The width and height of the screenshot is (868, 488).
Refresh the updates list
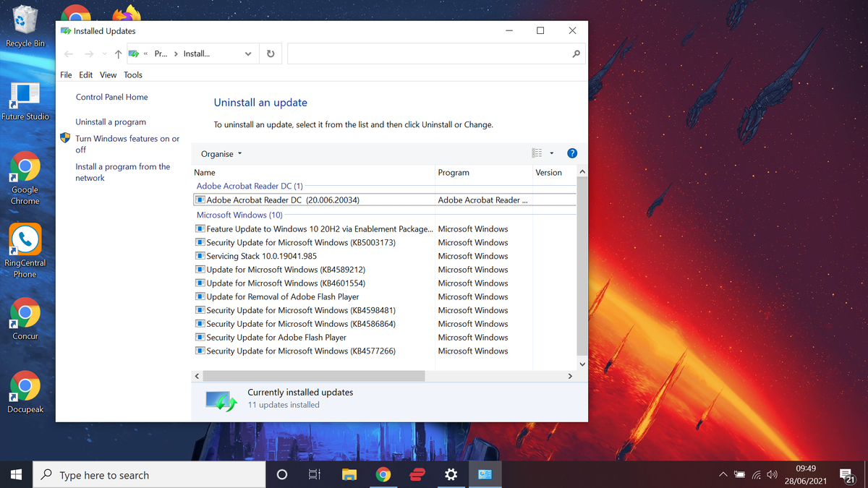(x=270, y=53)
